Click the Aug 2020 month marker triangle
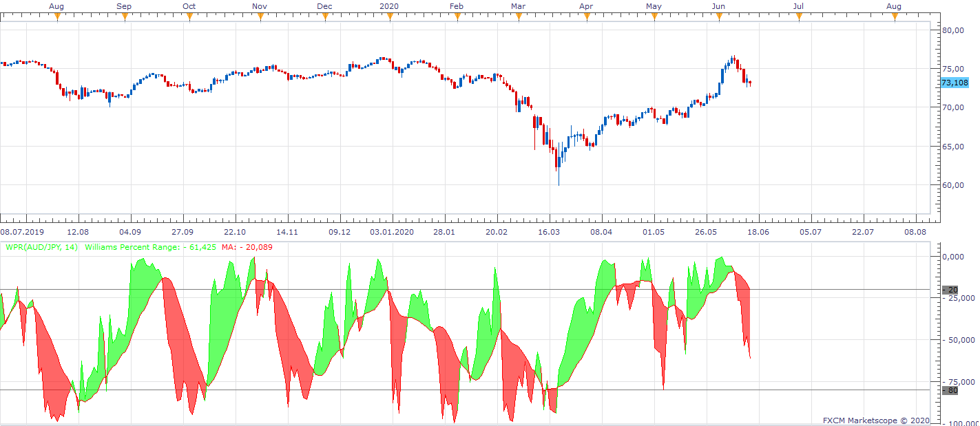Viewport: 980px width, 426px height. click(x=895, y=17)
